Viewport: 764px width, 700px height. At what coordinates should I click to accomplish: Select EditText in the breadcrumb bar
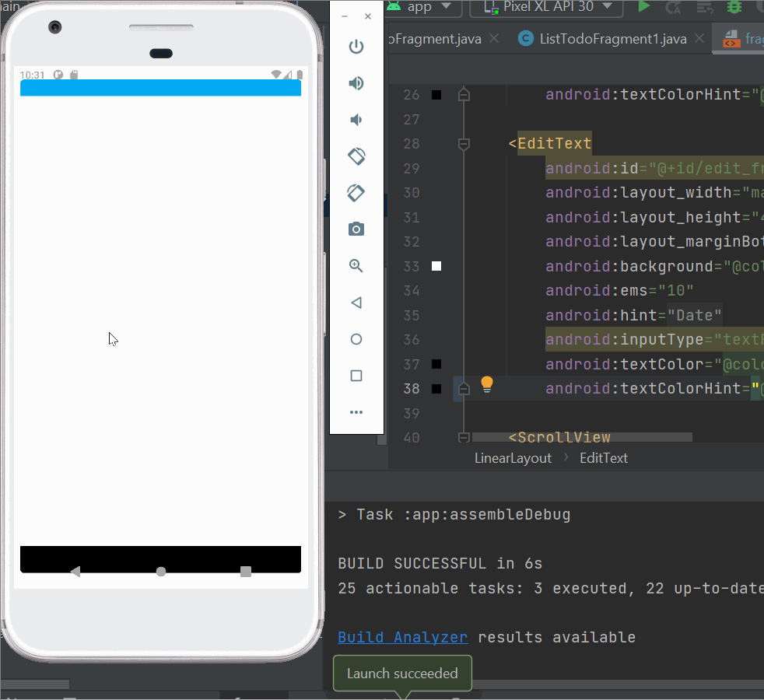coord(604,457)
